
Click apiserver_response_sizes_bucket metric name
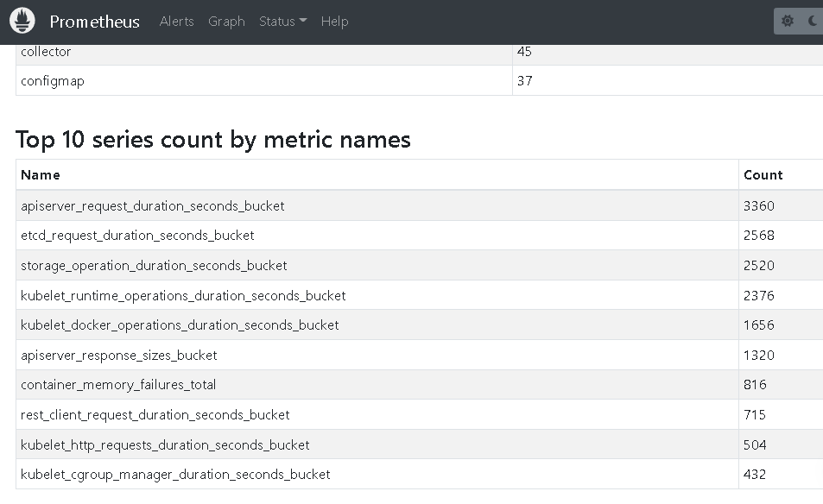[119, 355]
